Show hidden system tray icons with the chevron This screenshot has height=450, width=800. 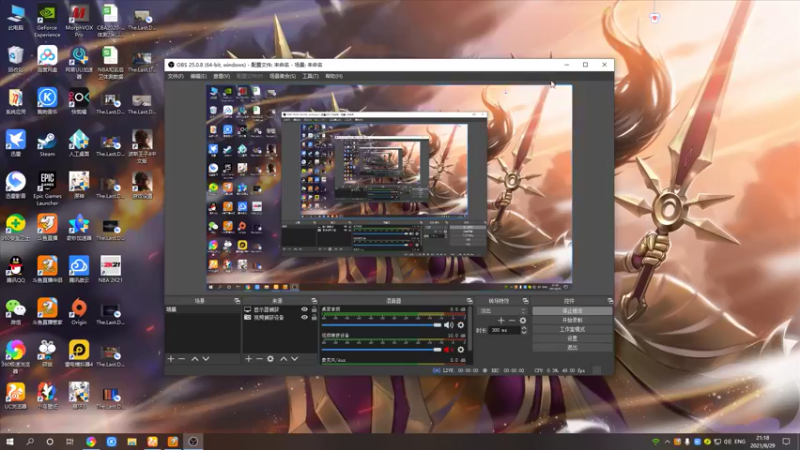pyautogui.click(x=667, y=442)
